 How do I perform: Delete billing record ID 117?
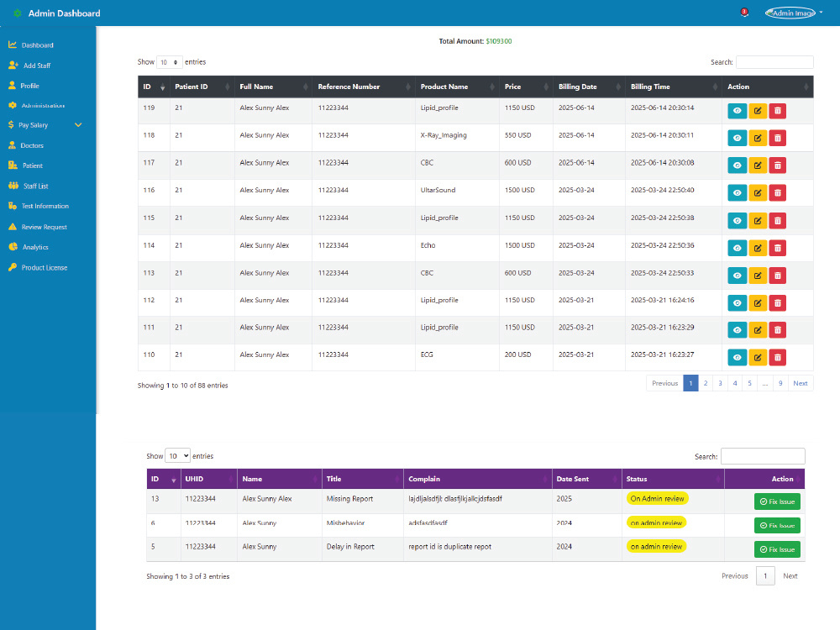(777, 165)
